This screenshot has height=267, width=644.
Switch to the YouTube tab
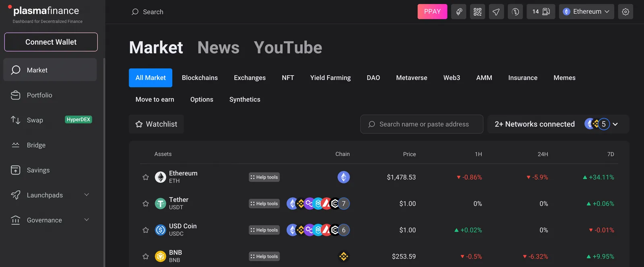click(288, 47)
